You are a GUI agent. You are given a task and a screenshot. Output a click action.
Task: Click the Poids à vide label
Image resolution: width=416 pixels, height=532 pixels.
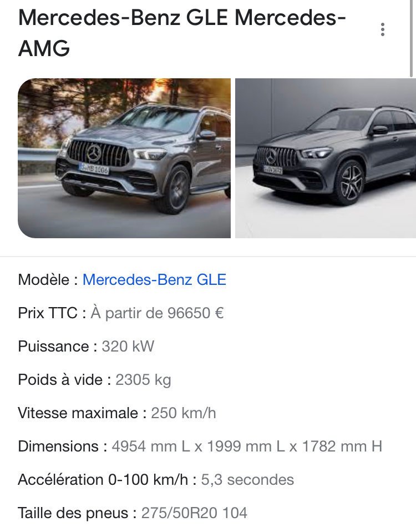click(x=64, y=380)
